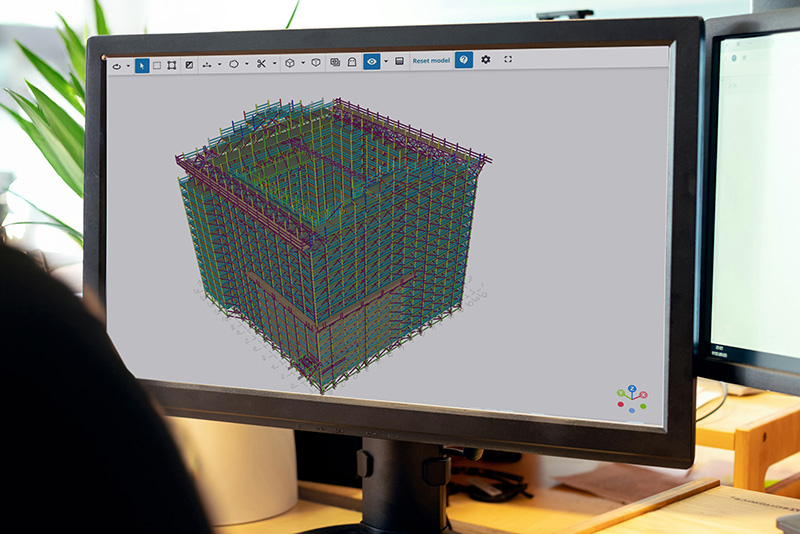Select the three-dot measure points tool
The height and width of the screenshot is (534, 800).
click(207, 65)
